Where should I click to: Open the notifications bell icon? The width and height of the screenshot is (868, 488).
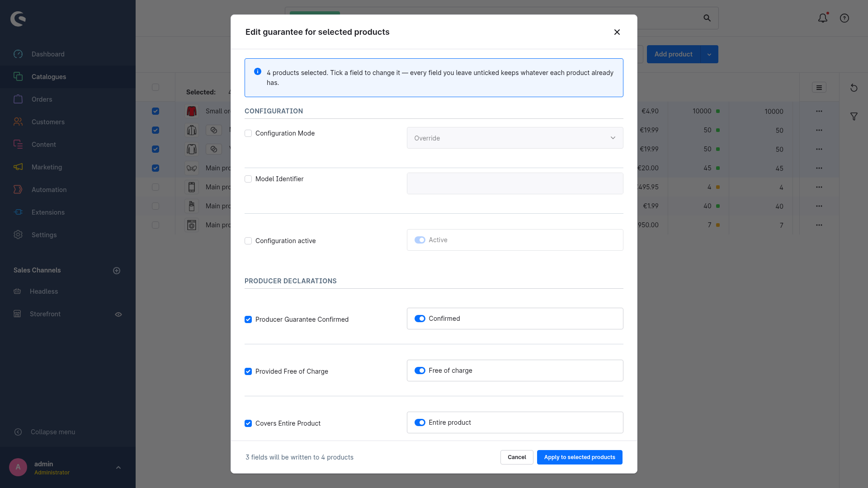pos(823,18)
